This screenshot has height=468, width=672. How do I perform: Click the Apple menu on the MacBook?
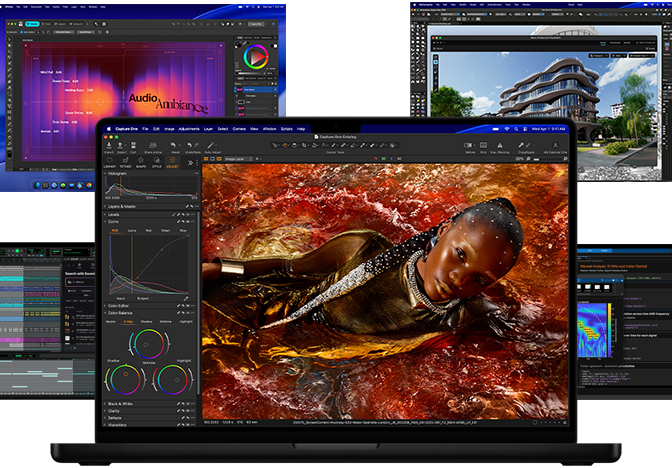pyautogui.click(x=109, y=129)
